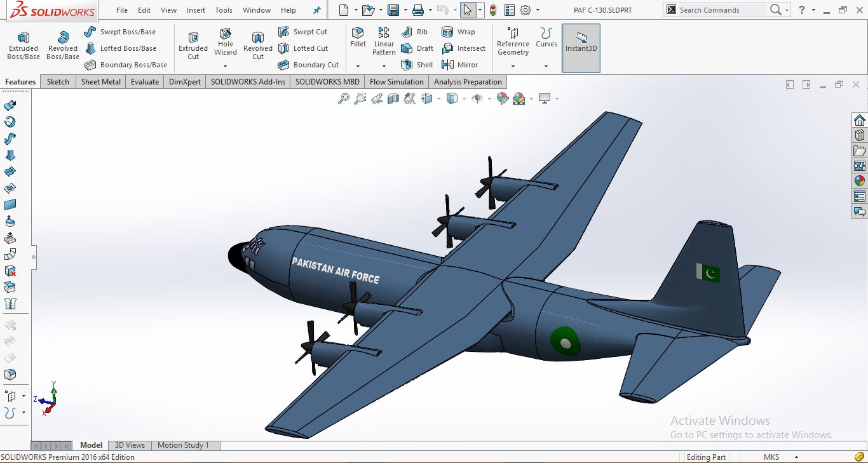Open the File menu

click(x=122, y=10)
